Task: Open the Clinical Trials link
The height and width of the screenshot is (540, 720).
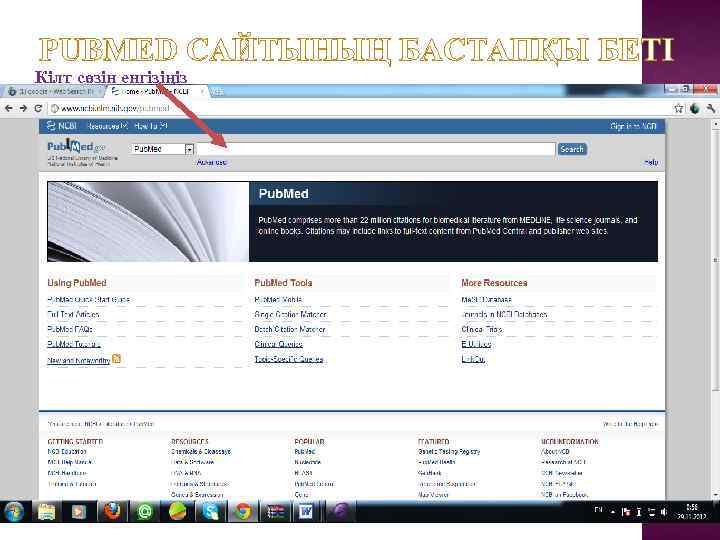Action: pos(482,329)
